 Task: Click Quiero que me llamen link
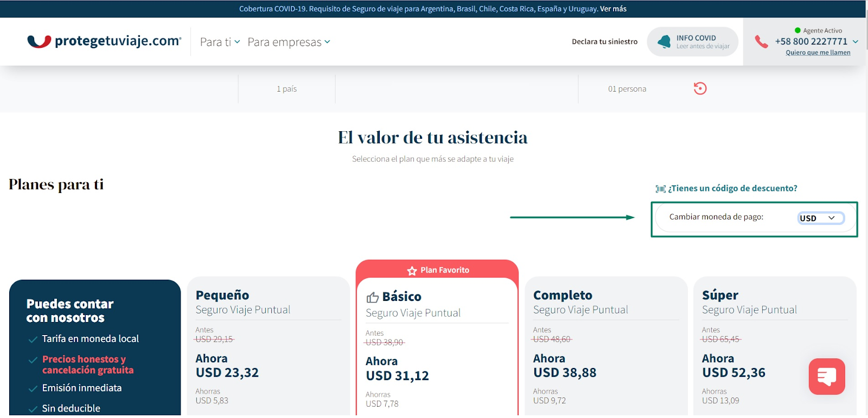[818, 53]
